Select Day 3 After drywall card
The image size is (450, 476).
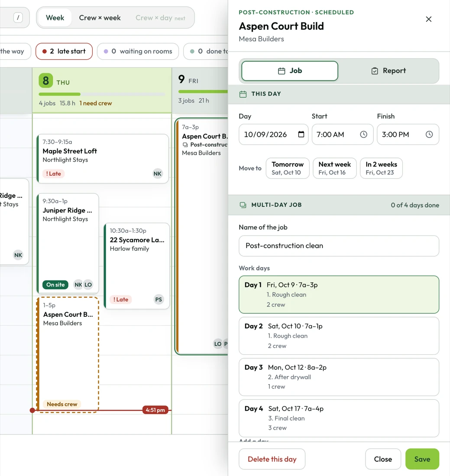coord(339,377)
